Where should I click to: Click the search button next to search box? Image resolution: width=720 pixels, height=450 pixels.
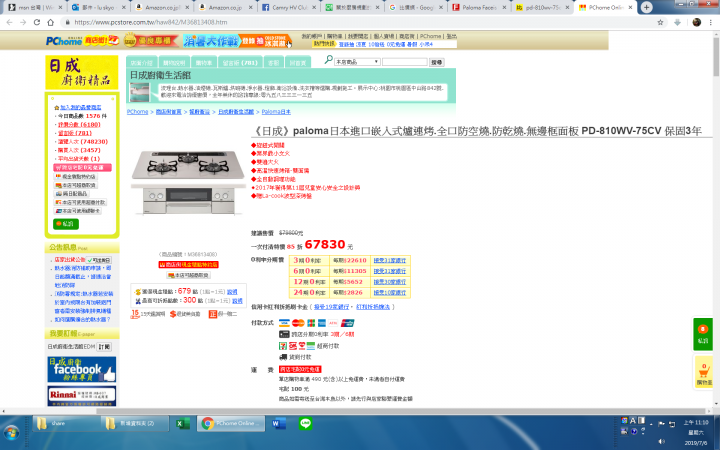tap(436, 62)
